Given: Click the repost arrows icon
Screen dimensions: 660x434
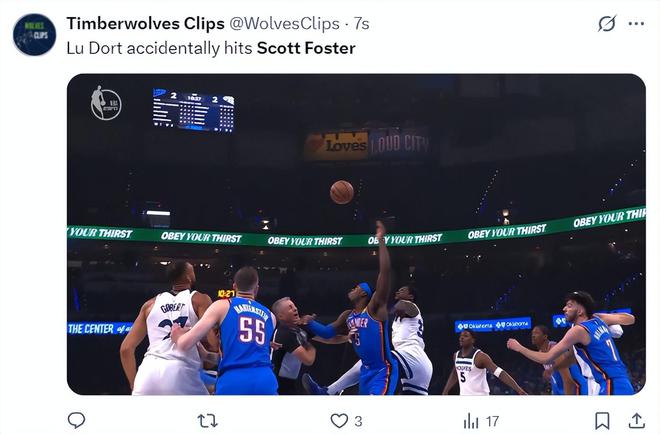Looking at the screenshot, I should pos(208,420).
